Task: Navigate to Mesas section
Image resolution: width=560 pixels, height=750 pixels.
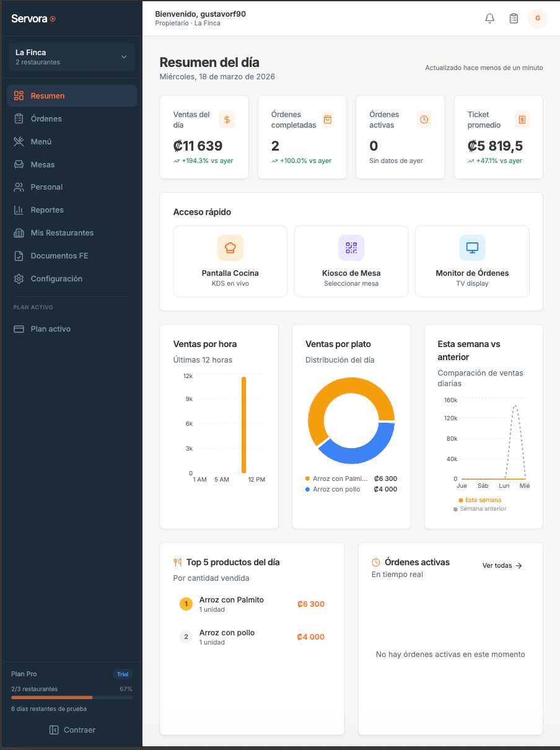Action: [43, 165]
